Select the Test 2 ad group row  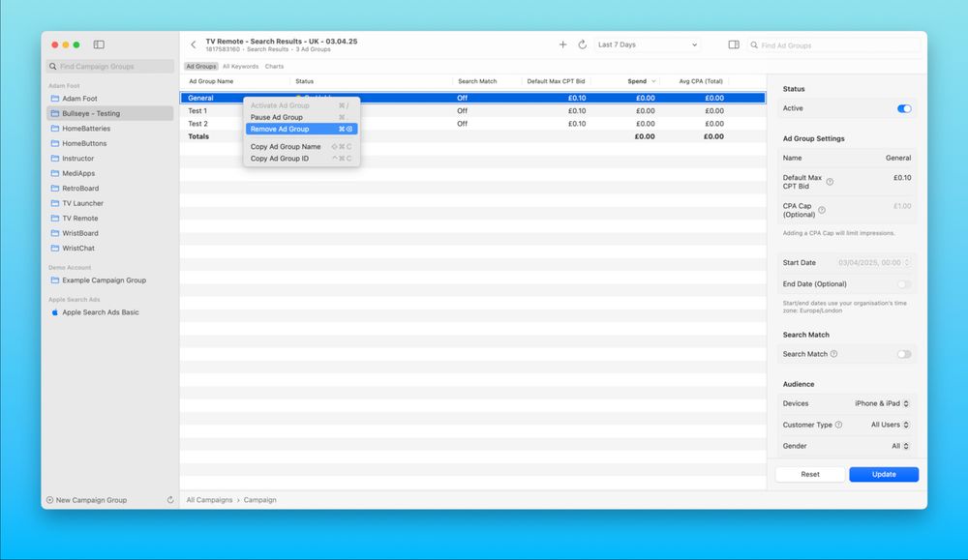473,124
